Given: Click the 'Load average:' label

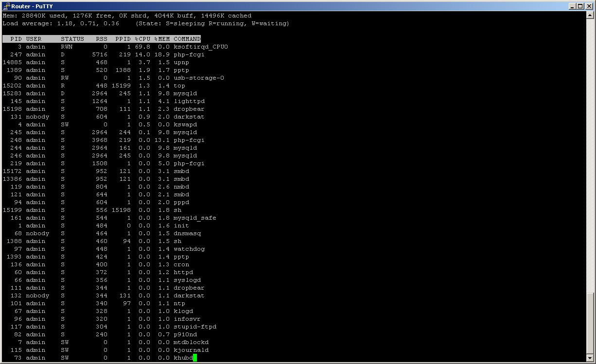Looking at the screenshot, I should point(28,23).
